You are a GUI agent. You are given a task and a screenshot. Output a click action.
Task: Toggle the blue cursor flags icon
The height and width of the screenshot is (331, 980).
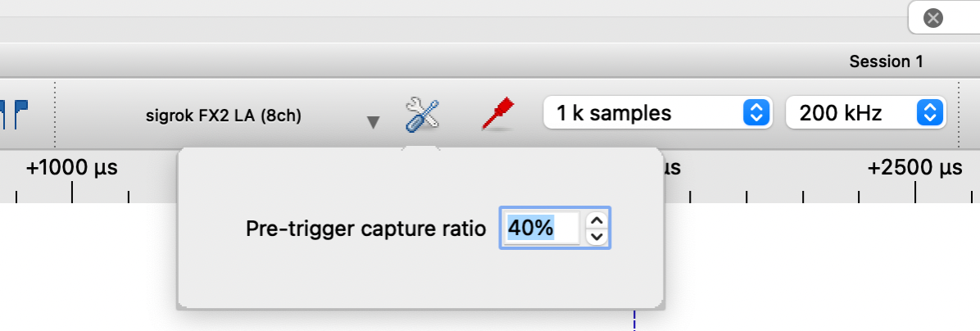[20, 114]
